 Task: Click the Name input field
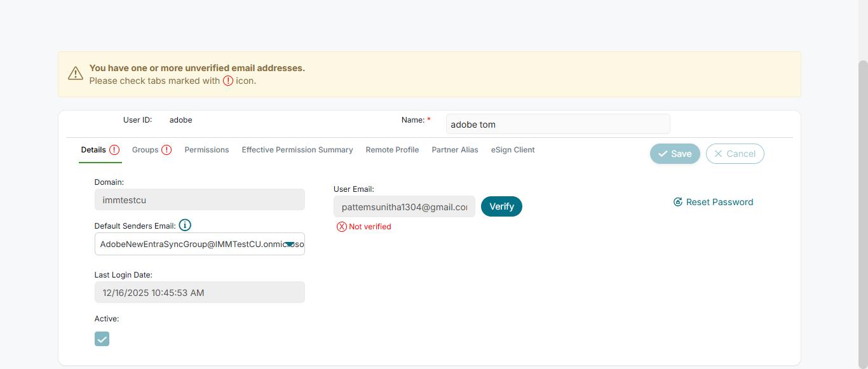coord(557,124)
